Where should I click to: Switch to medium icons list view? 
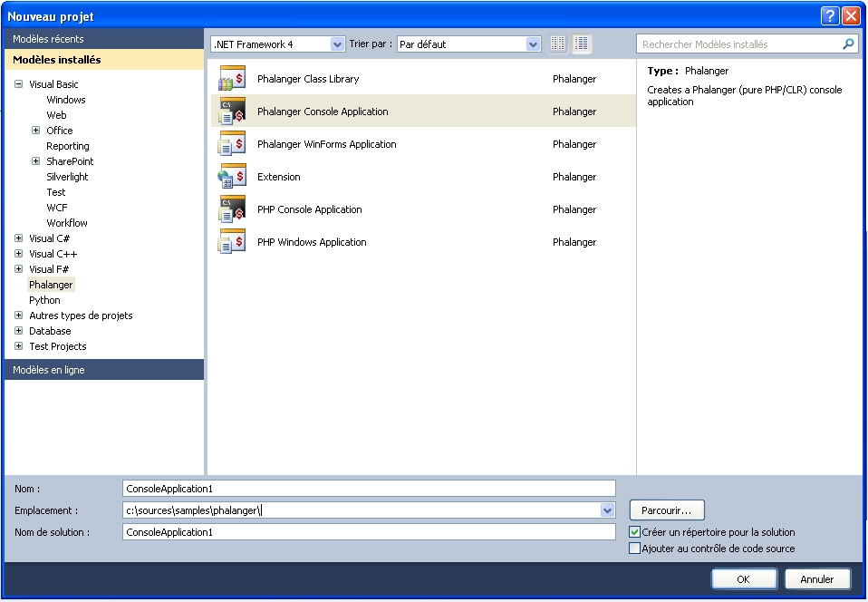582,44
